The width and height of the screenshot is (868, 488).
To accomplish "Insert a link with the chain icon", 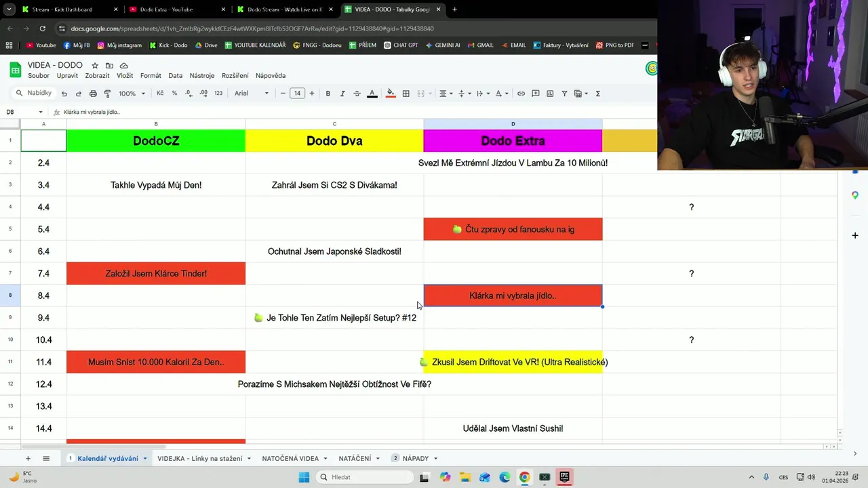I will (x=521, y=94).
